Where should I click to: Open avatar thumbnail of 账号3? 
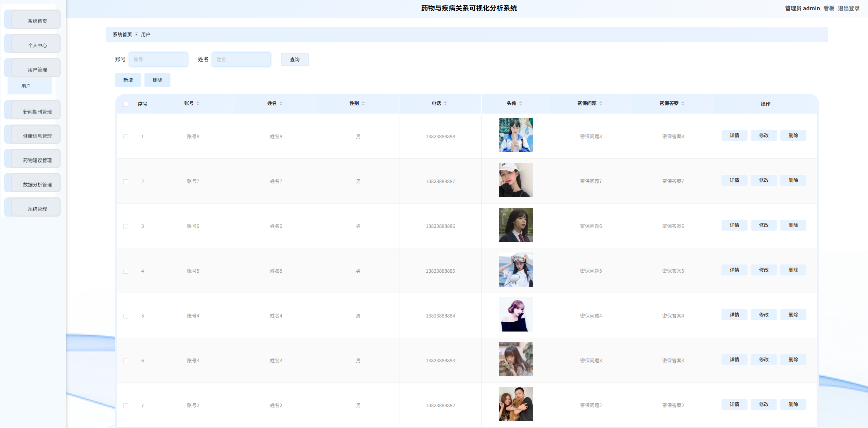pos(516,359)
